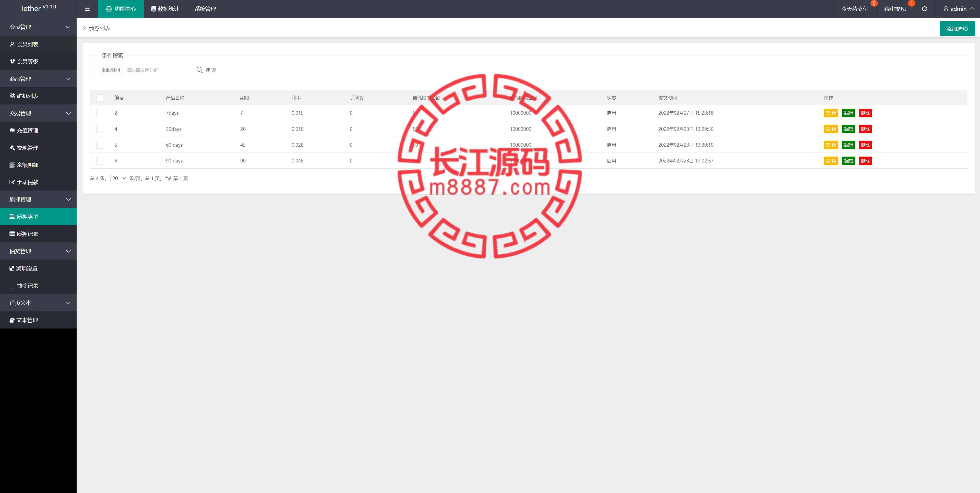Click the 发起时间 date input field
Viewport: 980px width, 493px height.
click(156, 70)
